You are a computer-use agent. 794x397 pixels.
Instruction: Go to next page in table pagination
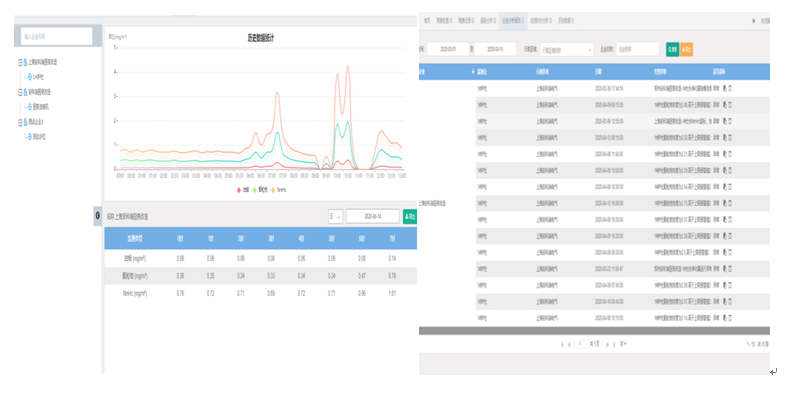point(607,344)
